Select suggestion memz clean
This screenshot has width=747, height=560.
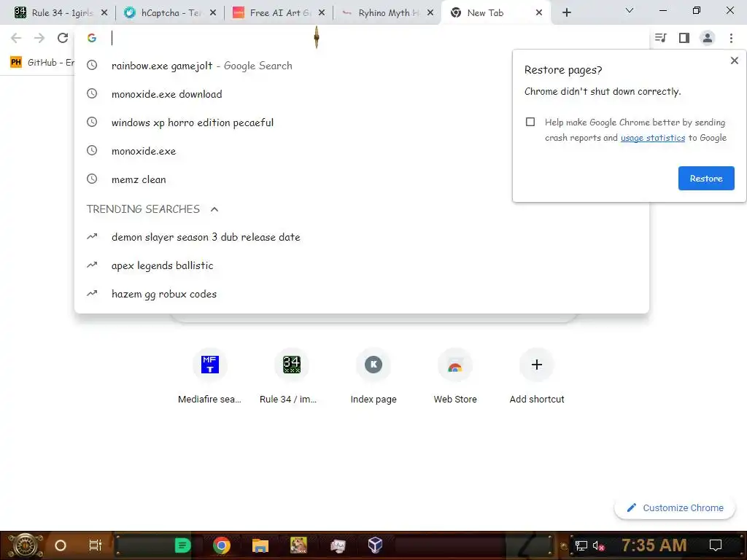point(362,179)
